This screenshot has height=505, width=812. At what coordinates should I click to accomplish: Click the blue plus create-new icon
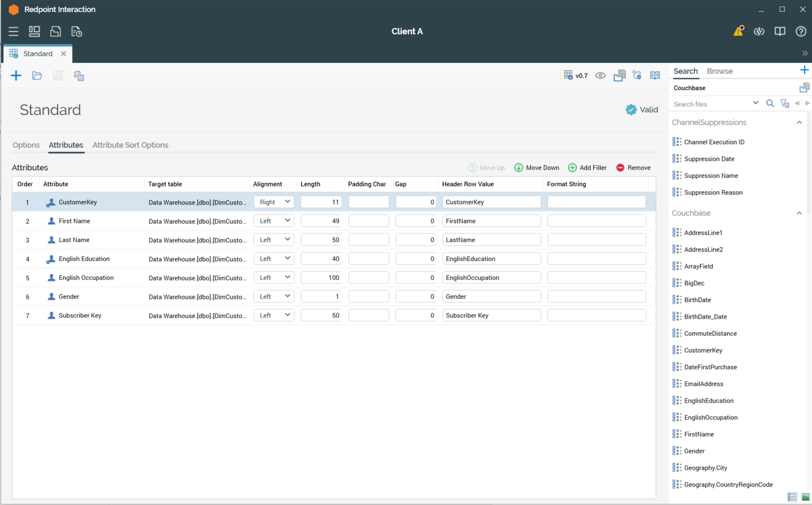(16, 76)
